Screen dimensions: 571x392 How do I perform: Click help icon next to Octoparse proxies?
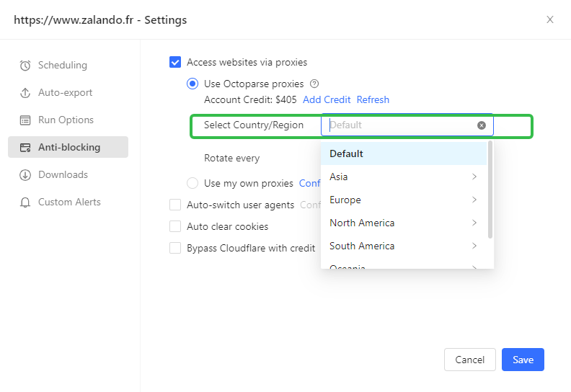(x=314, y=84)
